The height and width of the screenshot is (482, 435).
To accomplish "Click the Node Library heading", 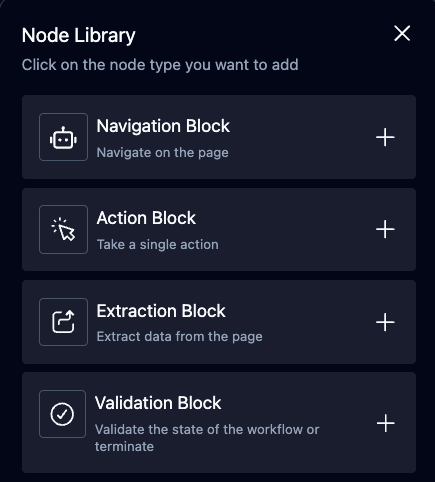I will pyautogui.click(x=79, y=36).
